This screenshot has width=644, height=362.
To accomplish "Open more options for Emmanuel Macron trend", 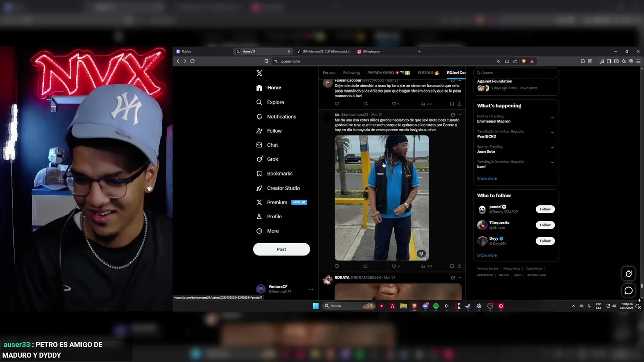I will [552, 117].
